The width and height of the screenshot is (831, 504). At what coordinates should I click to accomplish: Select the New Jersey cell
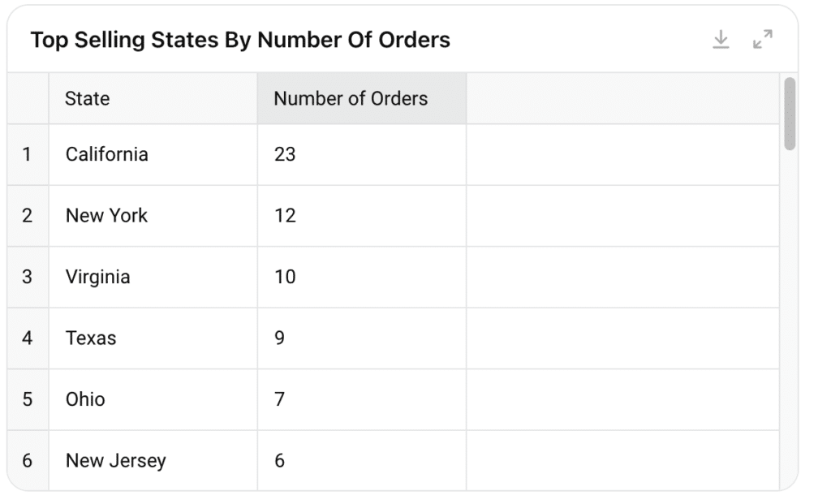pos(153,460)
